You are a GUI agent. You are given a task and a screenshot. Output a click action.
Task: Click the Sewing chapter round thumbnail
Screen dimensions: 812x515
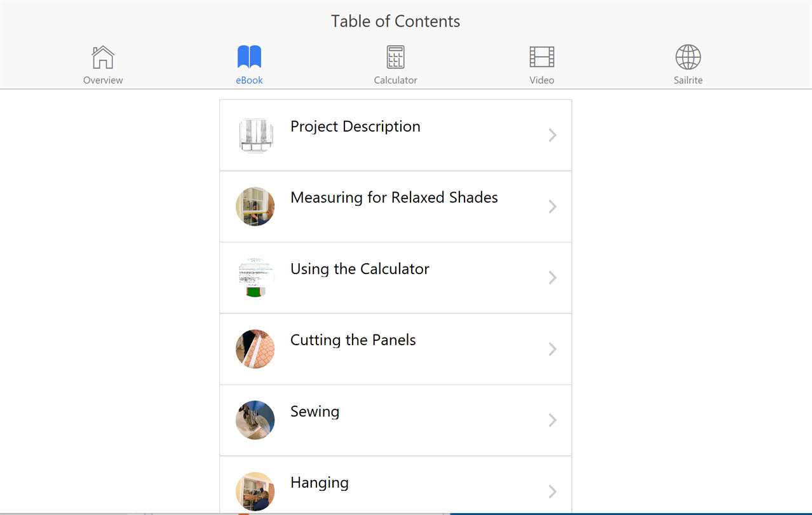pos(255,420)
